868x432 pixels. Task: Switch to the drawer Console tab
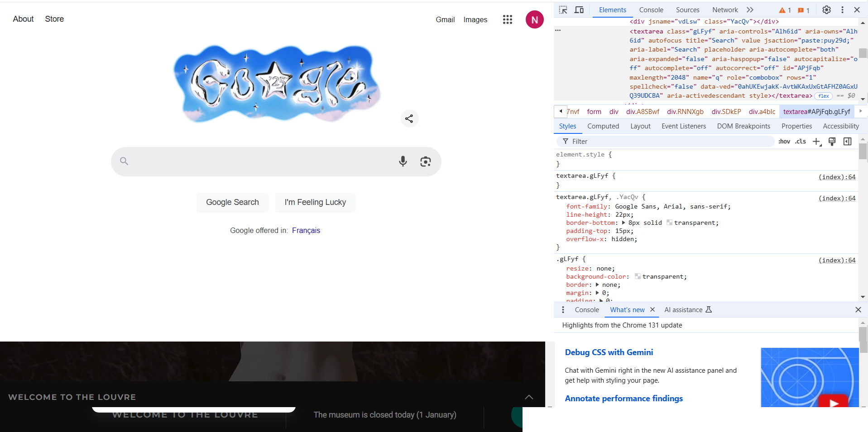[x=587, y=310]
